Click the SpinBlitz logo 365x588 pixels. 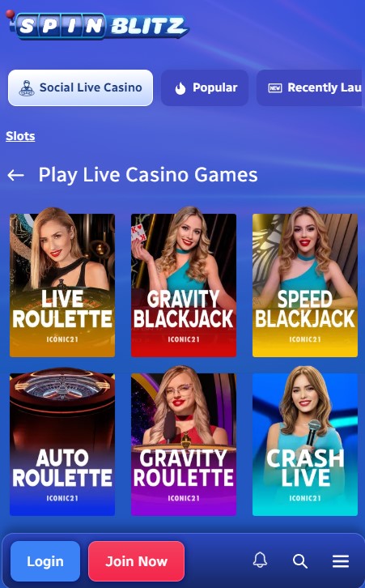pyautogui.click(x=98, y=25)
